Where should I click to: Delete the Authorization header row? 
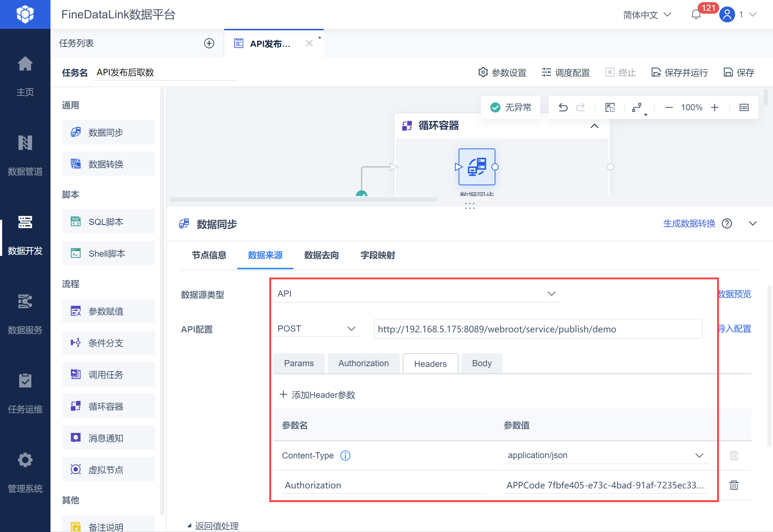734,485
